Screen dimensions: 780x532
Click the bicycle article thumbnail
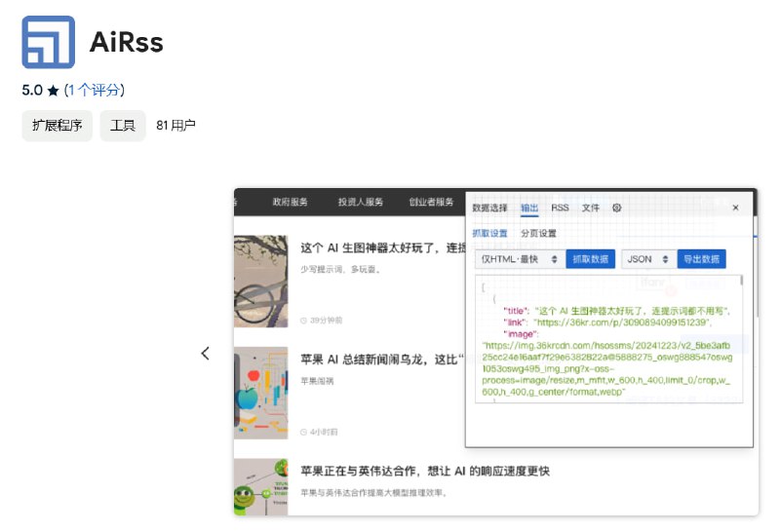tap(260, 281)
